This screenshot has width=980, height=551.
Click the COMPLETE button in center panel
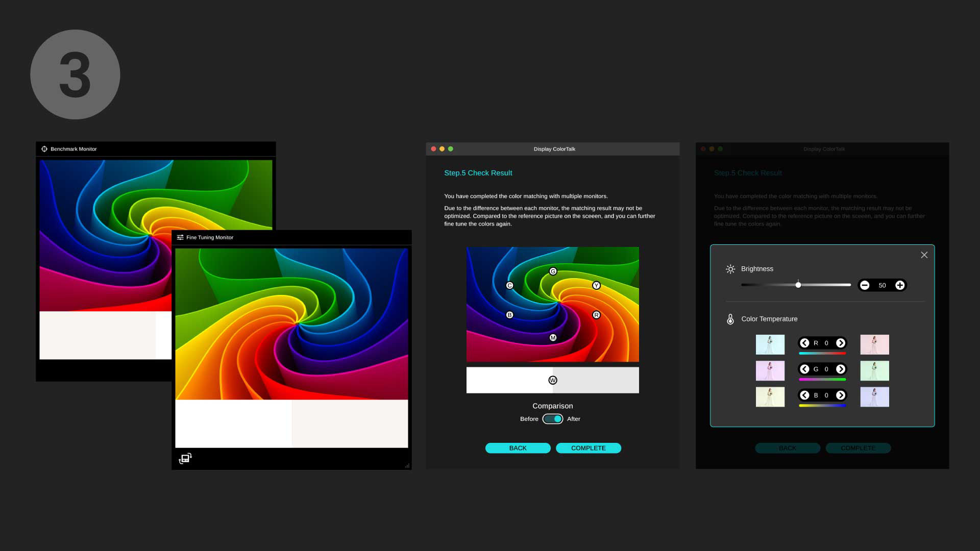point(587,448)
